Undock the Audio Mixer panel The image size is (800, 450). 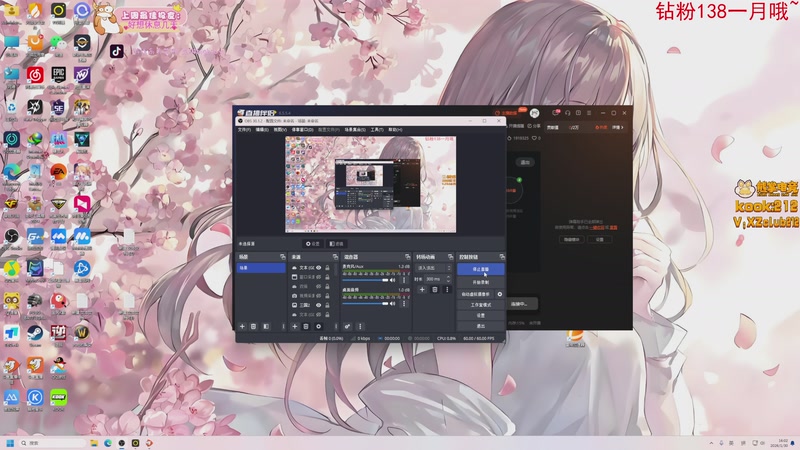point(407,257)
